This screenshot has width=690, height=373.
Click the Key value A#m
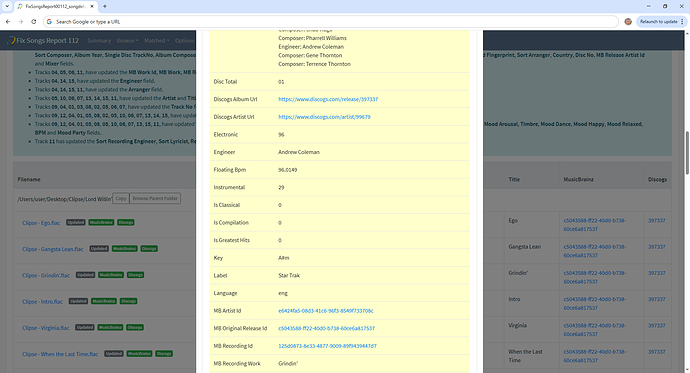[x=284, y=258]
